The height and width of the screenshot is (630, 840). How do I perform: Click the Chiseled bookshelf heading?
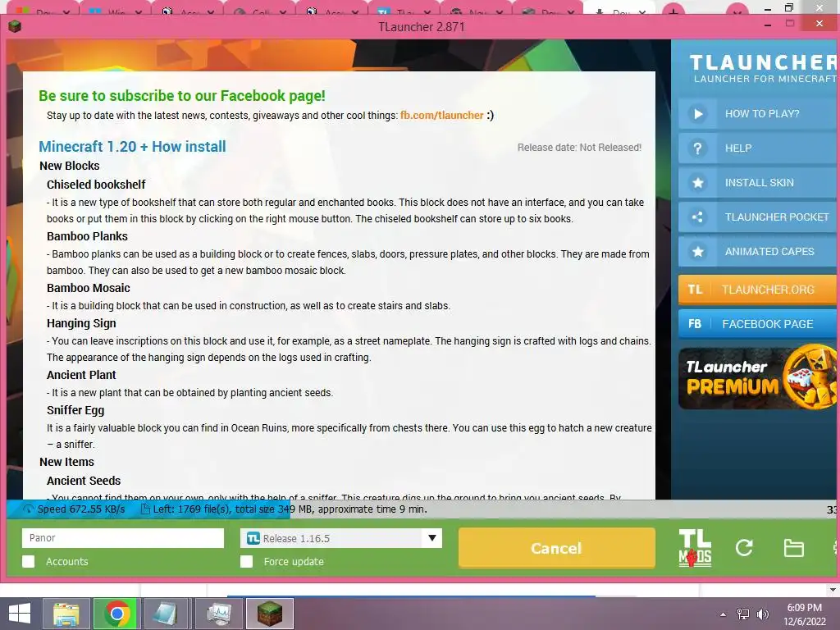click(96, 185)
